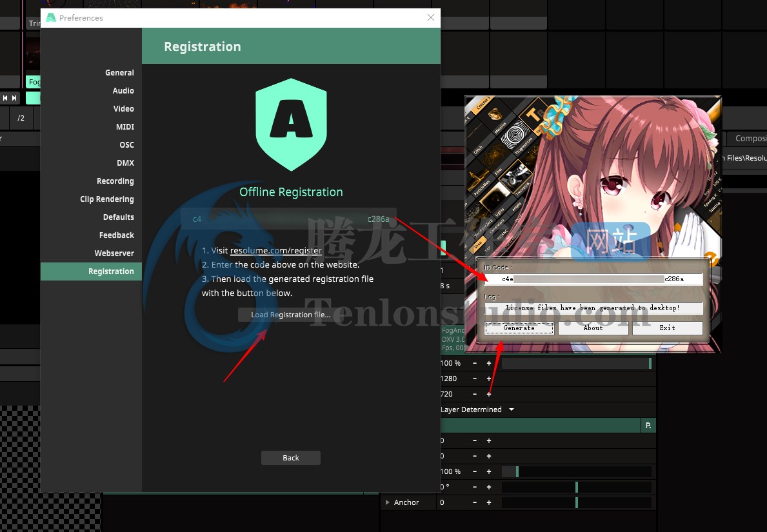This screenshot has width=767, height=532.
Task: Increase the 1280 width value
Action: (x=489, y=379)
